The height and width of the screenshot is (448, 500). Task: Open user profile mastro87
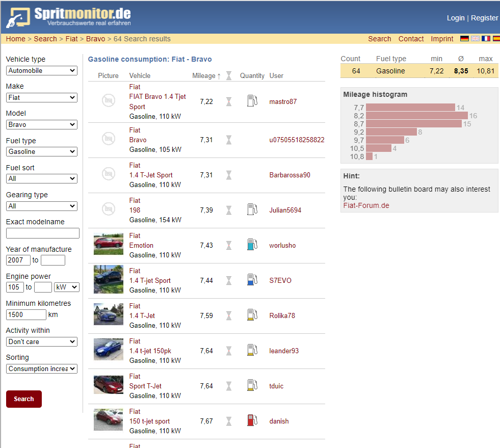(283, 101)
